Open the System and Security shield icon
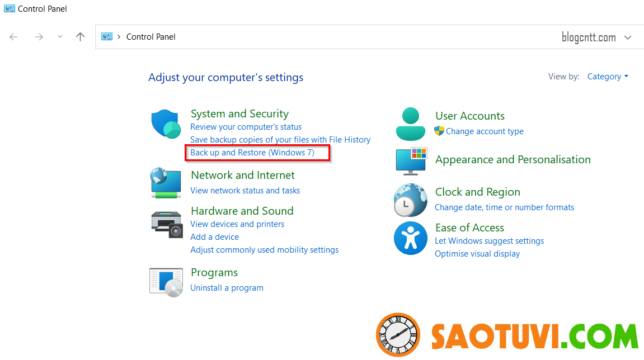Viewport: 644px width, 360px height. point(166,124)
